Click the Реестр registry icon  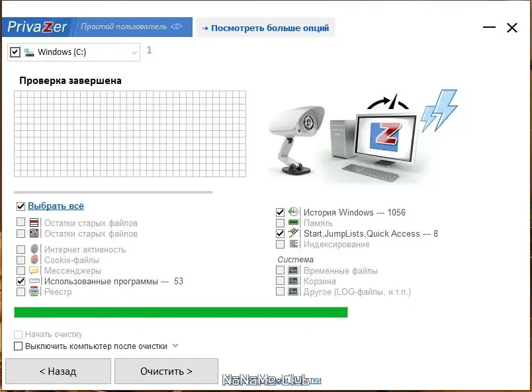[34, 292]
